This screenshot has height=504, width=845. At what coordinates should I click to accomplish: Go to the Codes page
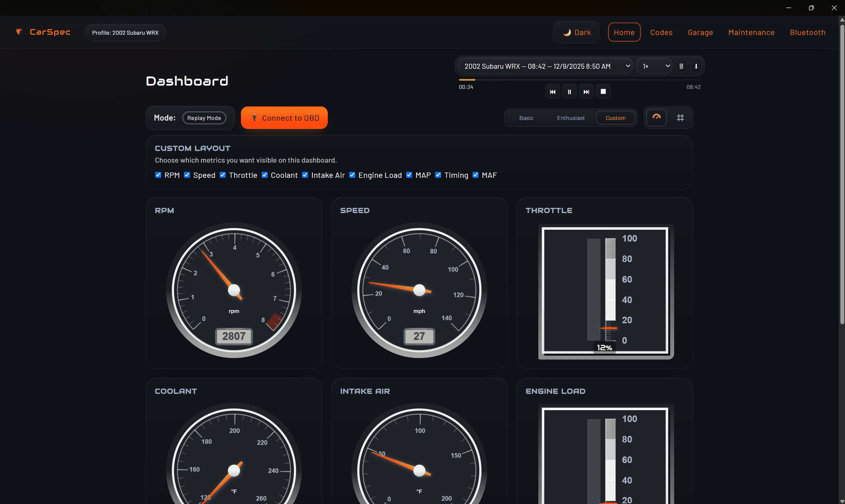[x=661, y=32]
